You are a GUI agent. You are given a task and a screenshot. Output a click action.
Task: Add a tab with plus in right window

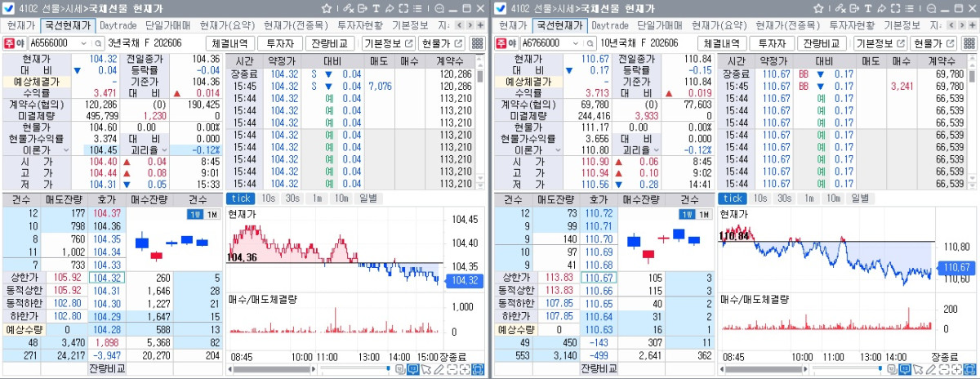point(973,25)
